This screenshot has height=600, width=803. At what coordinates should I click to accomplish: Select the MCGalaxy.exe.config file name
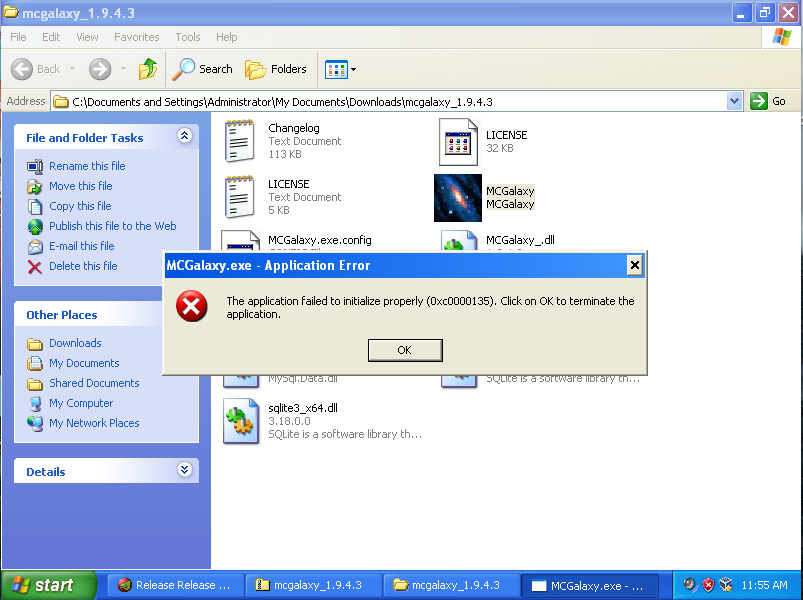click(x=320, y=240)
